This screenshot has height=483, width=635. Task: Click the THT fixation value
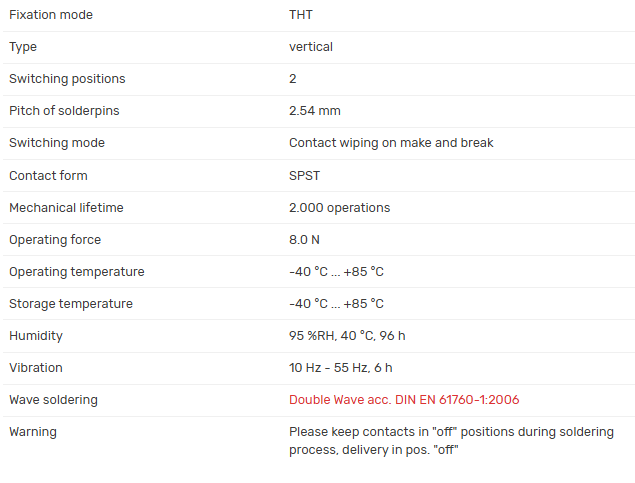pyautogui.click(x=301, y=15)
